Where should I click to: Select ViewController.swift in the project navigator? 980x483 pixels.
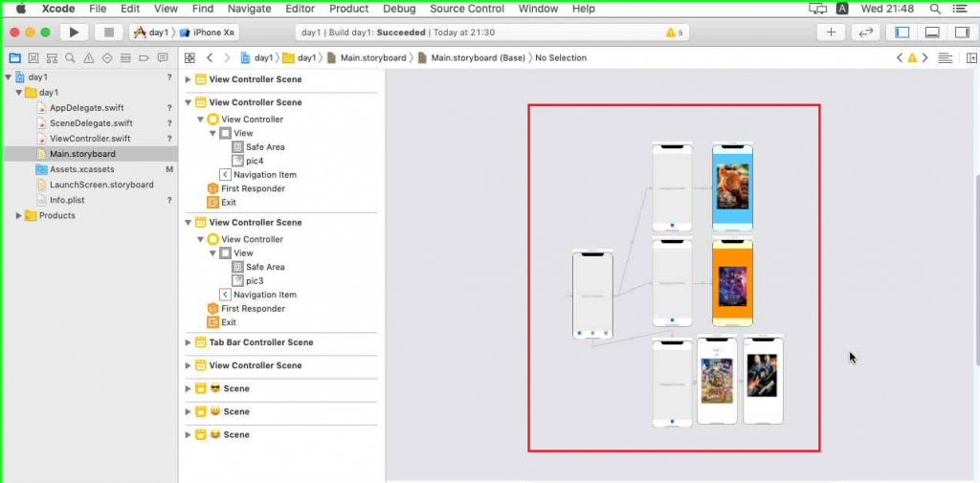[x=90, y=139]
